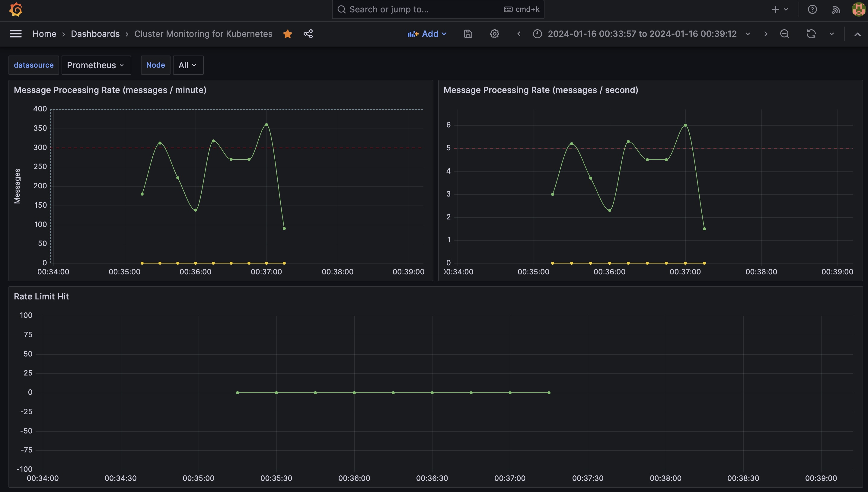Open dashboard settings gear icon
Screen dimensions: 868x492
494,34
